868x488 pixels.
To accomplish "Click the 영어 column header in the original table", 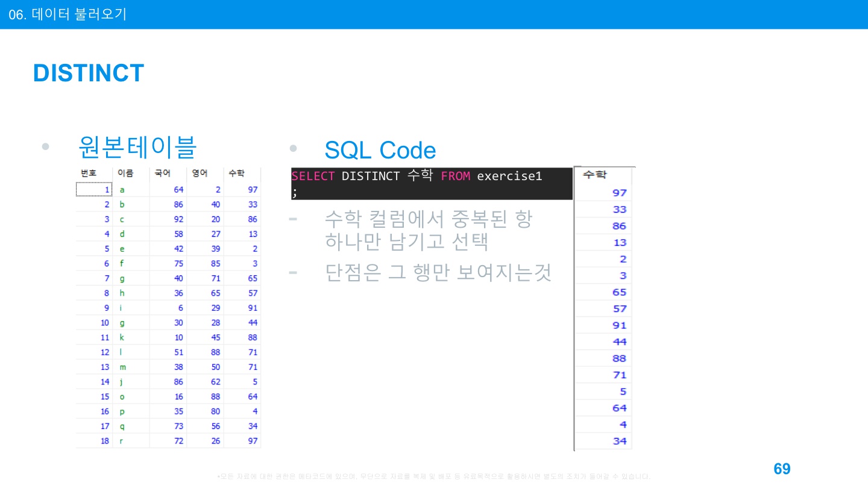I will 200,174.
